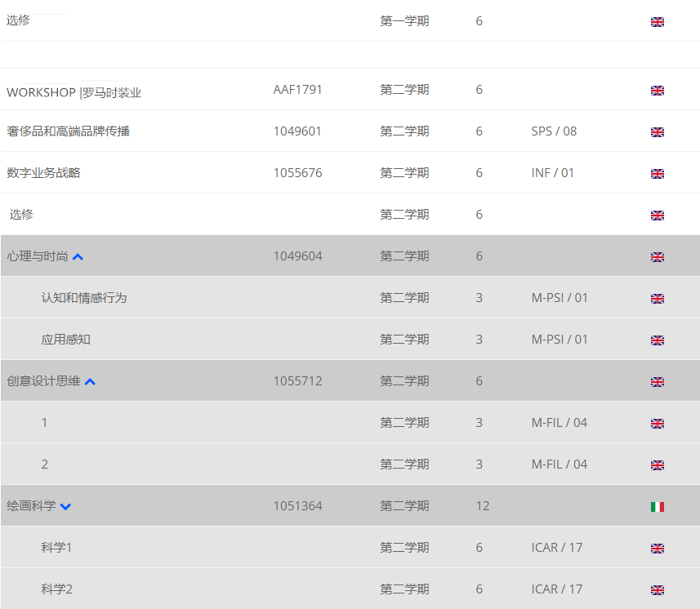Viewport: 700px width, 609px height.
Task: Select the 应用感知 sub-module
Action: pos(65,340)
